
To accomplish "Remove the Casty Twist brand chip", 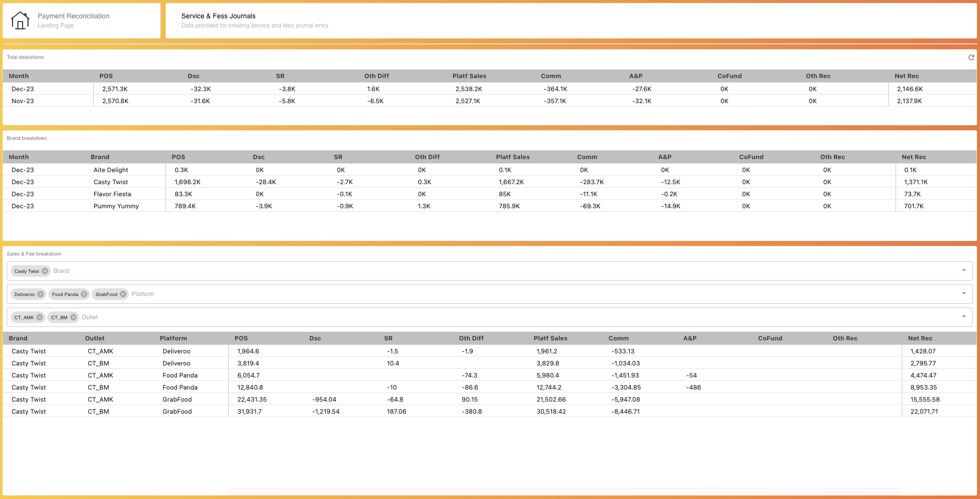I will click(x=45, y=271).
